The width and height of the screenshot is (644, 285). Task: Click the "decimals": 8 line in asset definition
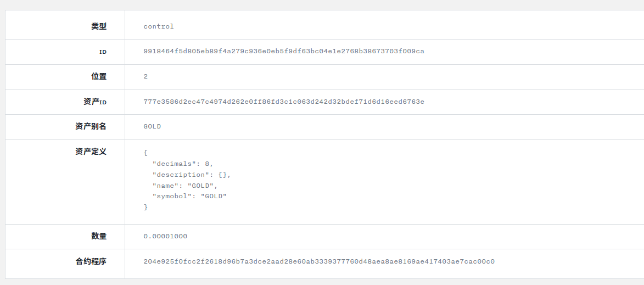[183, 164]
